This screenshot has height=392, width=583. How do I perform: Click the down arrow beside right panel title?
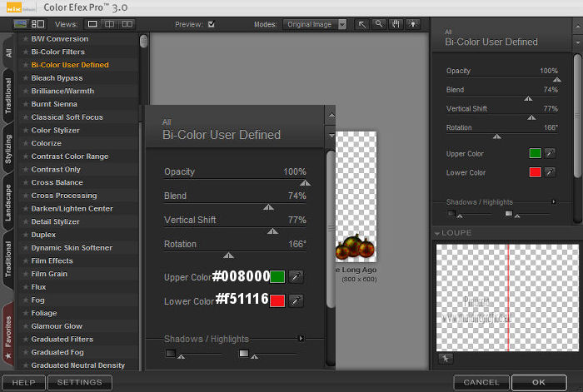point(577,42)
